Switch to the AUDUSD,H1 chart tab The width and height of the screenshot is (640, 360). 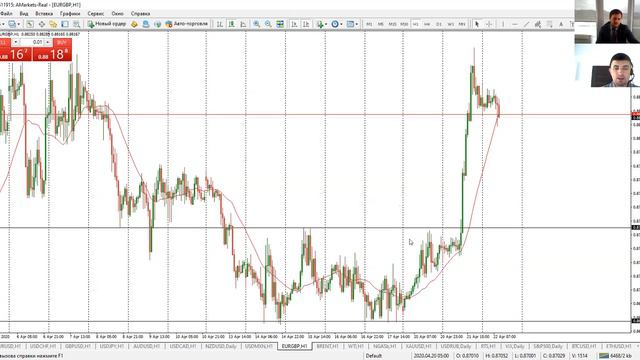click(x=147, y=346)
